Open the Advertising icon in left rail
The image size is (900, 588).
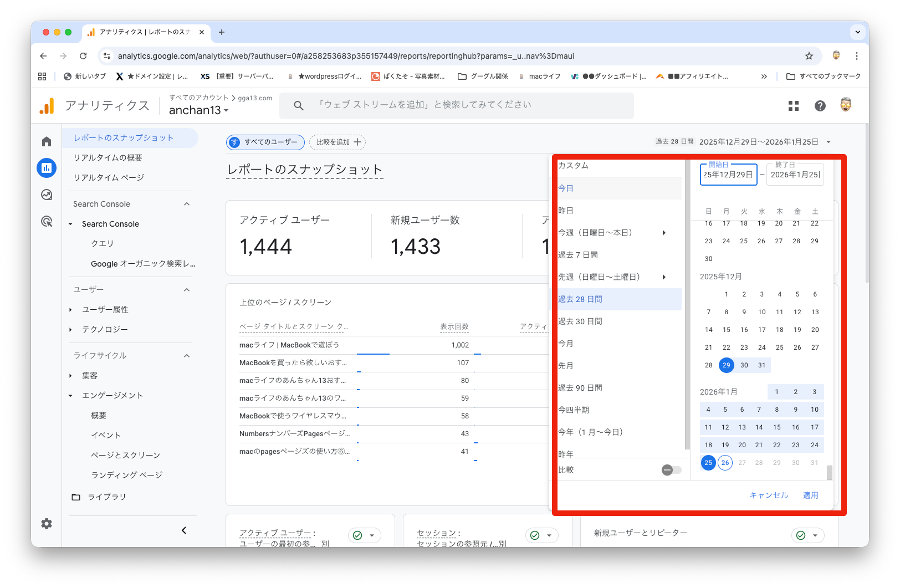47,222
